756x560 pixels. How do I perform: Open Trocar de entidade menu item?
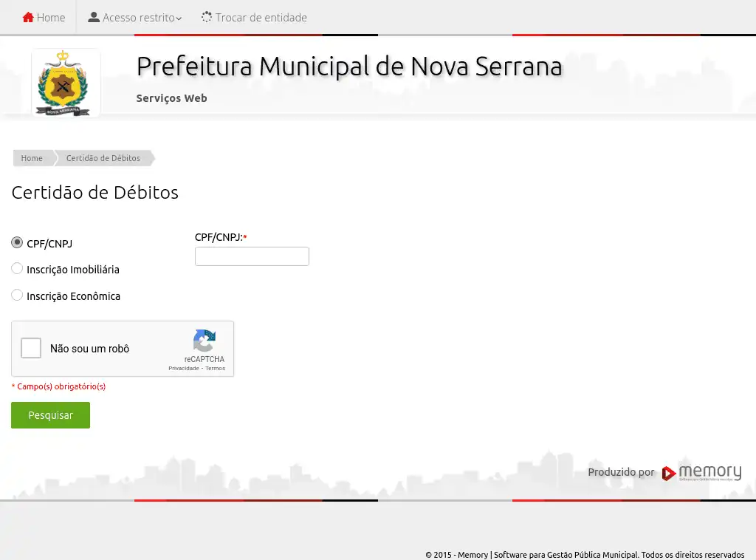261,17
